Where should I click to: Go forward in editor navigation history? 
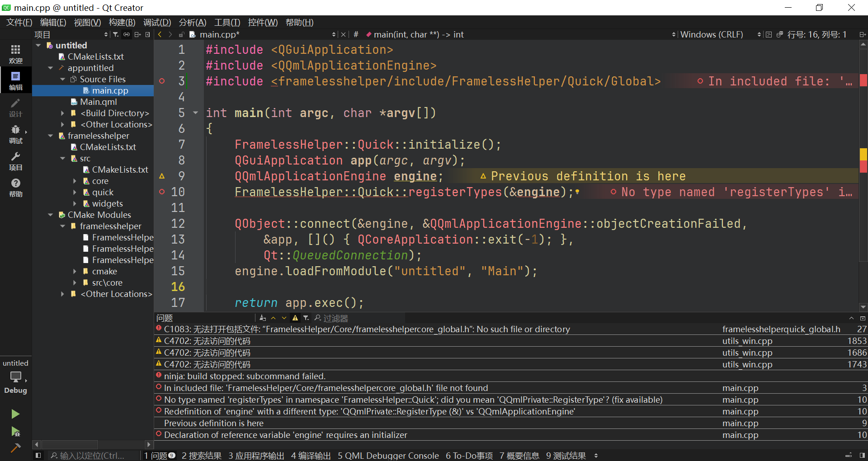coord(170,34)
